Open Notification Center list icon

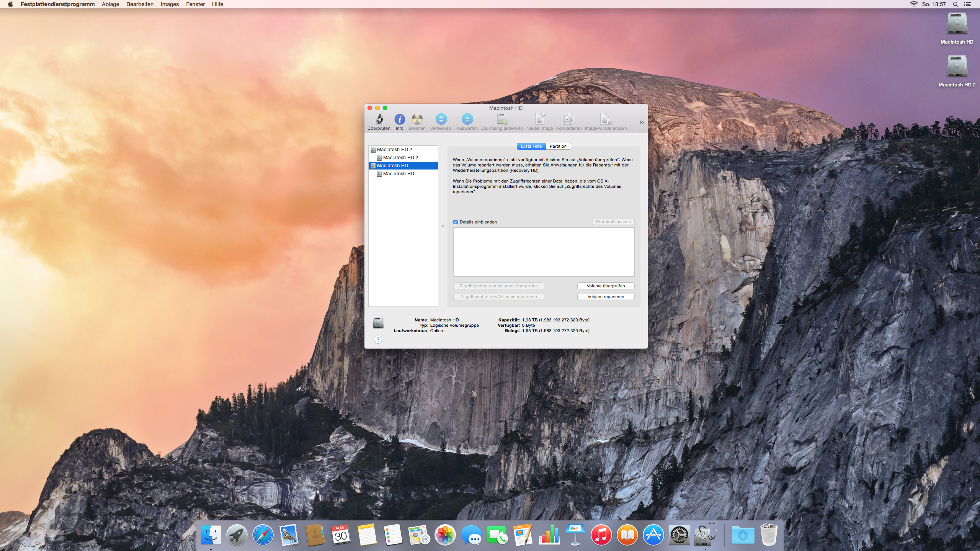pyautogui.click(x=968, y=4)
